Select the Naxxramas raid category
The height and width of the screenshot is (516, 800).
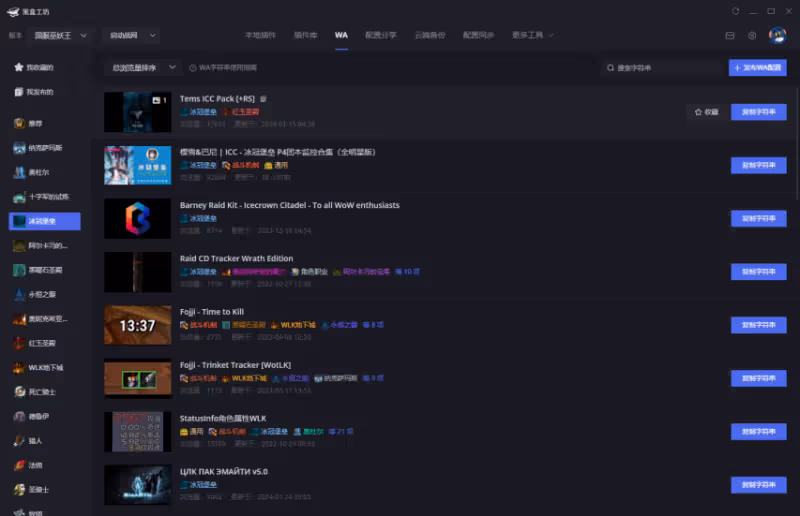(38, 148)
